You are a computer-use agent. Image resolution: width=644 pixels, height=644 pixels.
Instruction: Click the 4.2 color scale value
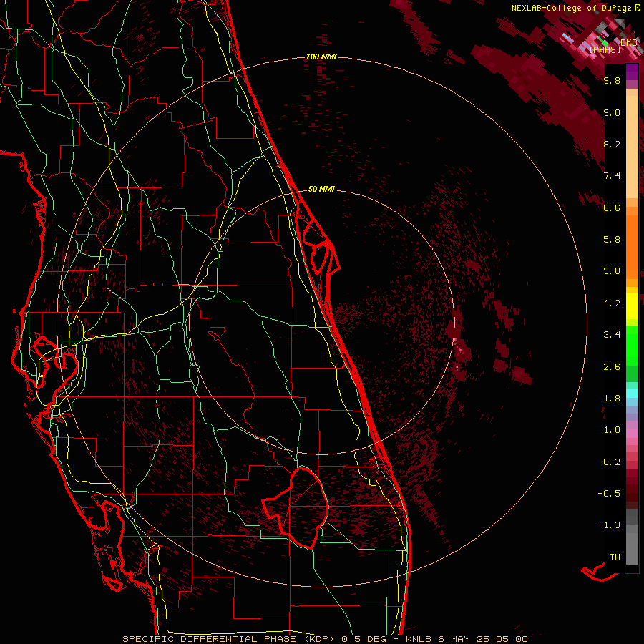(612, 303)
